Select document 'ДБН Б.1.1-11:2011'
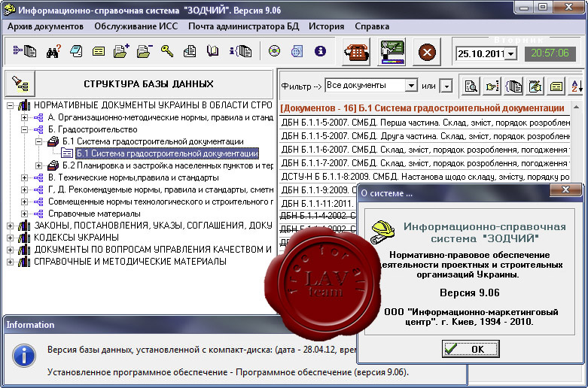588x388 pixels. [x=318, y=204]
